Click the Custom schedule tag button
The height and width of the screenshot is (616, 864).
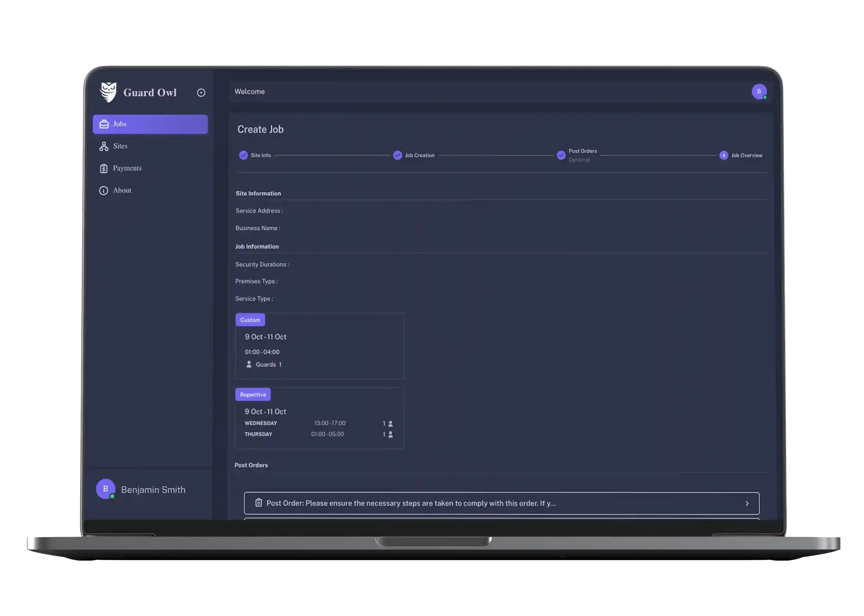[250, 319]
